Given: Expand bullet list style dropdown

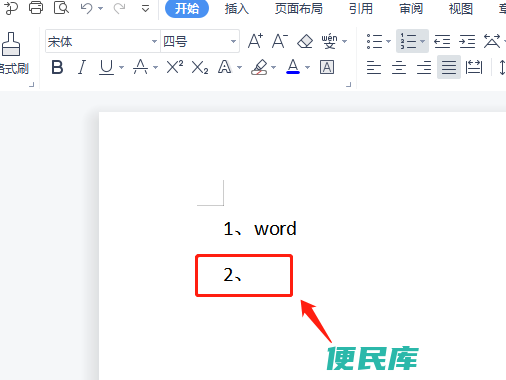Looking at the screenshot, I should [x=388, y=42].
